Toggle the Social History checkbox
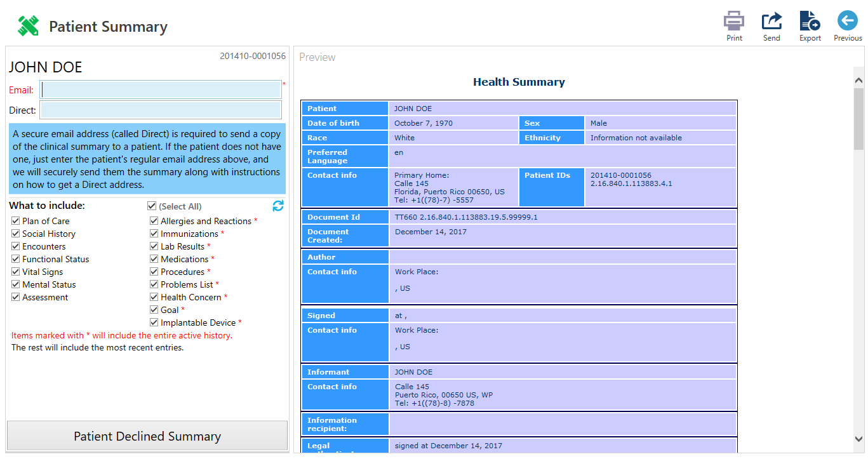 click(x=15, y=234)
